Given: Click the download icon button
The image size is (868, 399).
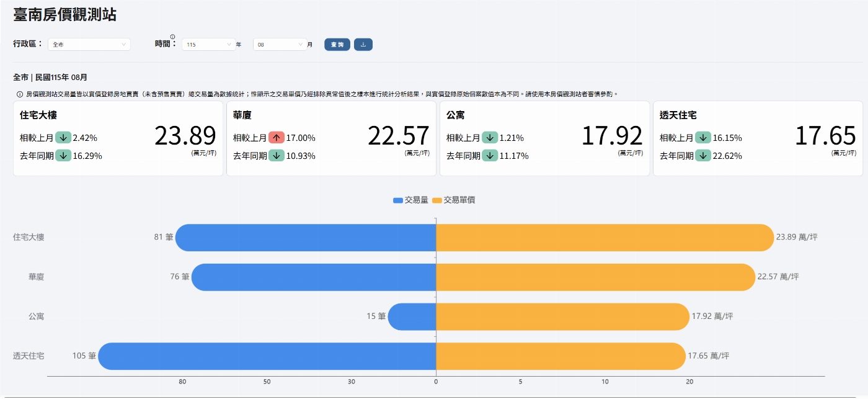Looking at the screenshot, I should click(x=363, y=45).
